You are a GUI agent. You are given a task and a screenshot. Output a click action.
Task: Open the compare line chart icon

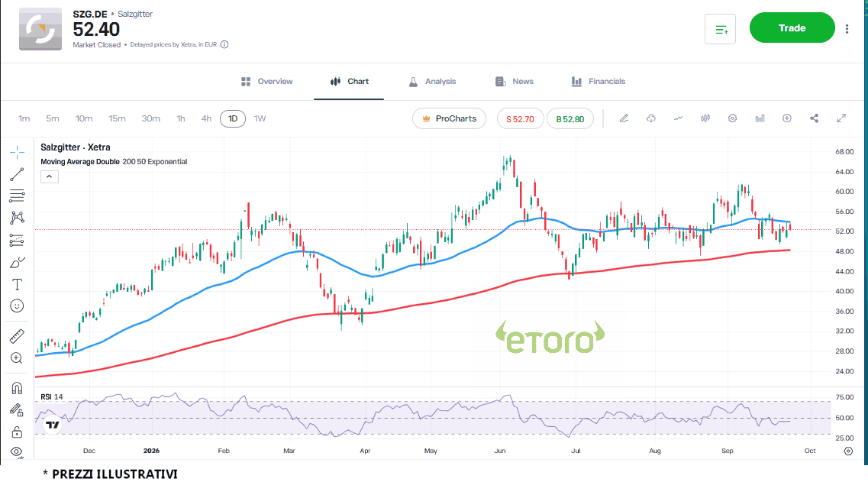(x=678, y=118)
